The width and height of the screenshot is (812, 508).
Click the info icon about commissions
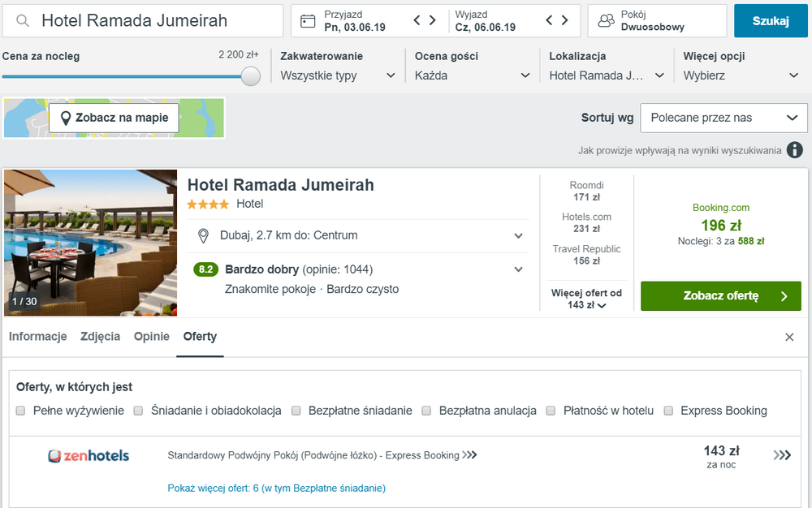[795, 150]
